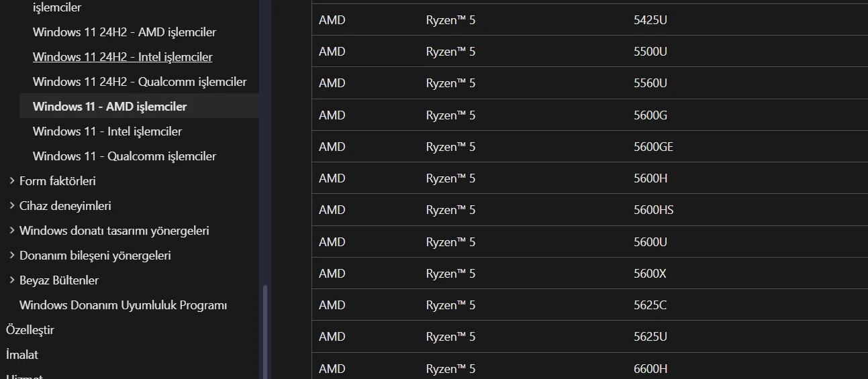Click model cell 6600H
The height and width of the screenshot is (379, 868).
click(650, 369)
